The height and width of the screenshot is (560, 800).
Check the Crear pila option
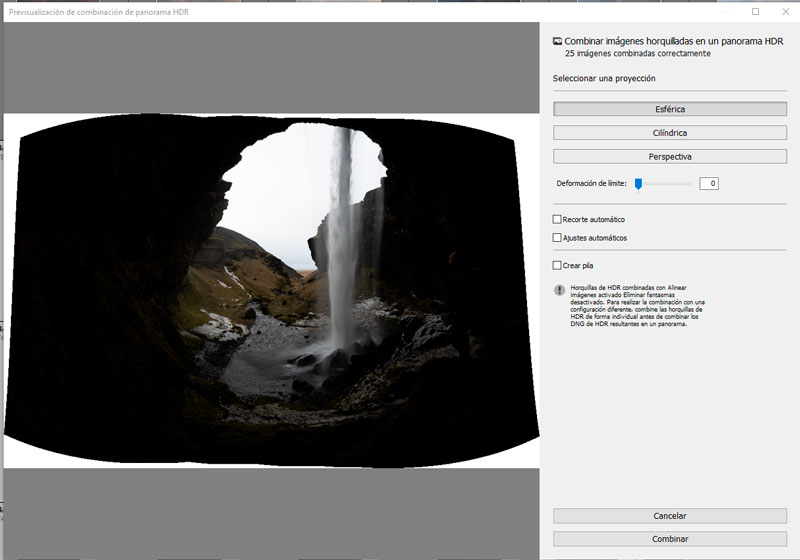558,265
